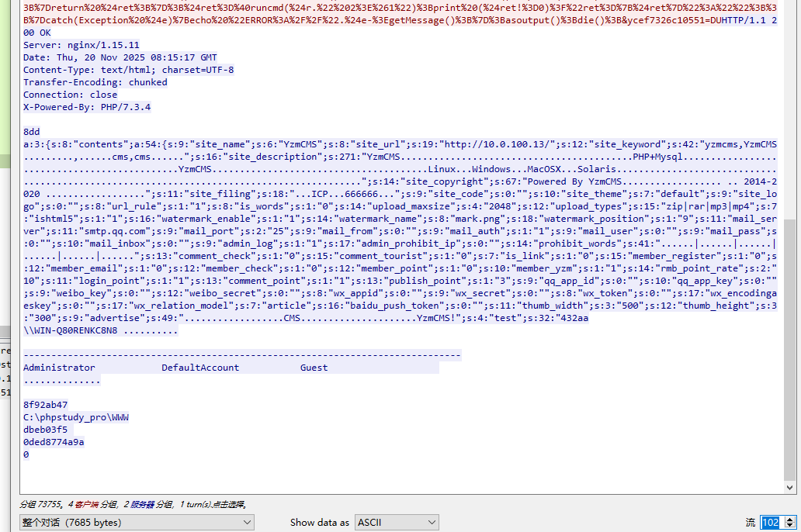The height and width of the screenshot is (532, 801).
Task: Click the Administrator account name
Action: coord(59,368)
